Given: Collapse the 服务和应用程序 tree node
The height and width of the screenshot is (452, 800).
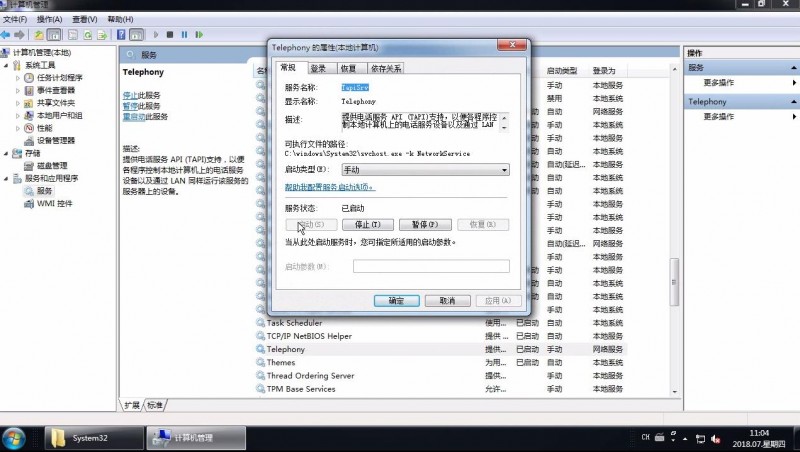Looking at the screenshot, I should [x=6, y=178].
